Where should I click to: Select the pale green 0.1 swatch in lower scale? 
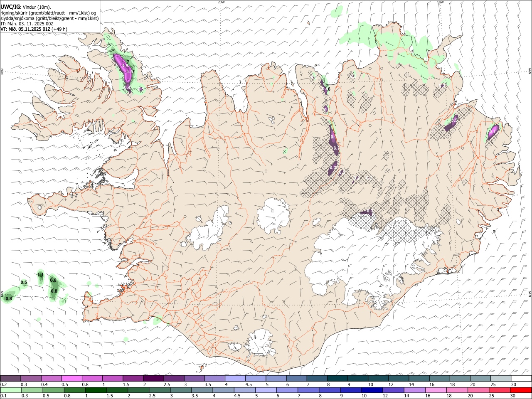11,390
